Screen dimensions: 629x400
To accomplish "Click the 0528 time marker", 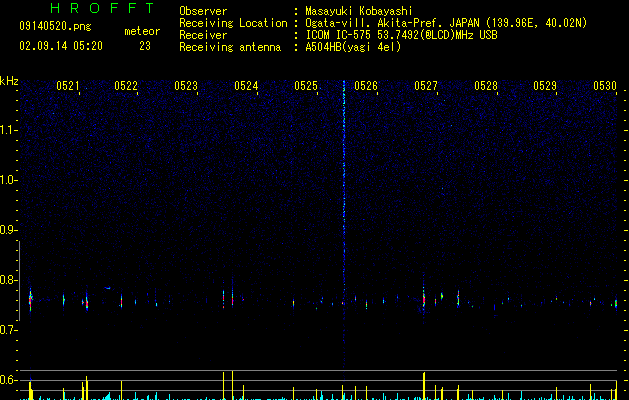I will [486, 85].
